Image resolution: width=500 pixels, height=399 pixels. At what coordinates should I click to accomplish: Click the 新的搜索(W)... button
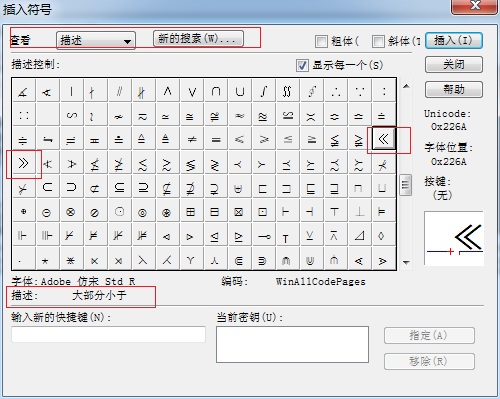coord(198,39)
